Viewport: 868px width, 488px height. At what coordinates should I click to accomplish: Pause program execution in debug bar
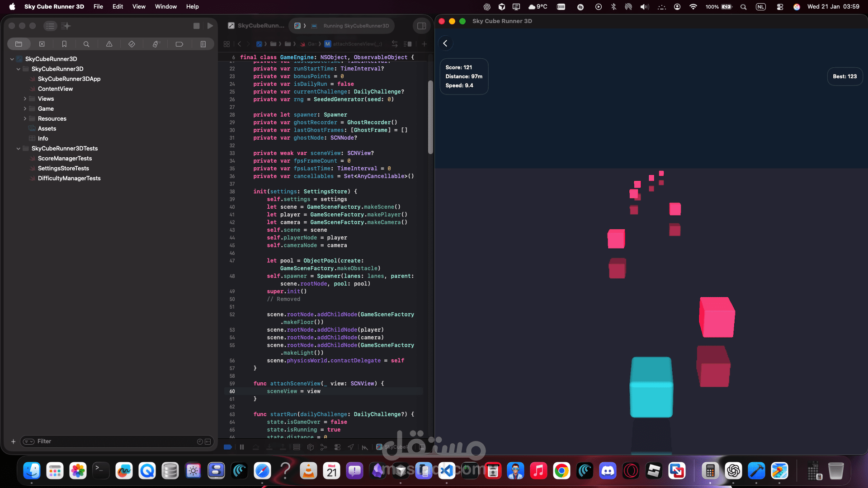(242, 447)
